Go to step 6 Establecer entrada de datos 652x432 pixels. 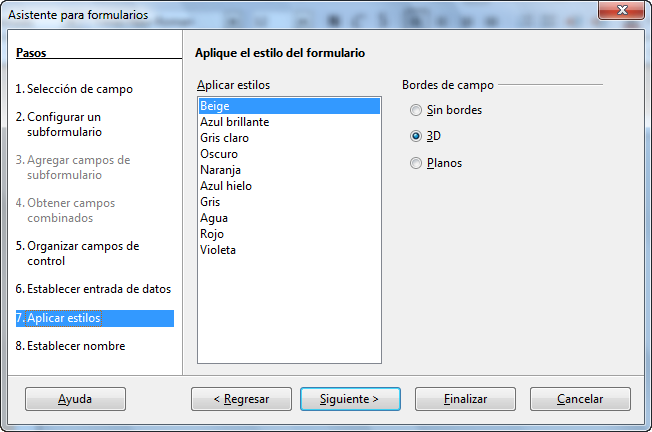point(93,289)
